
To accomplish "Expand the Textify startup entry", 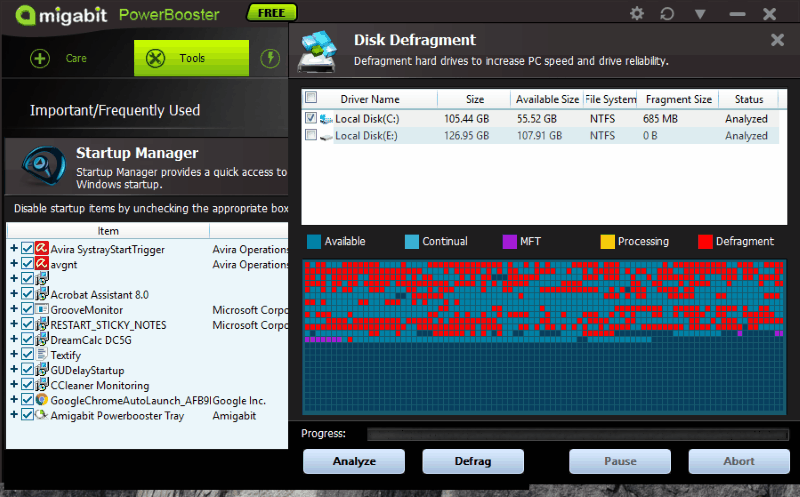I will tap(14, 354).
